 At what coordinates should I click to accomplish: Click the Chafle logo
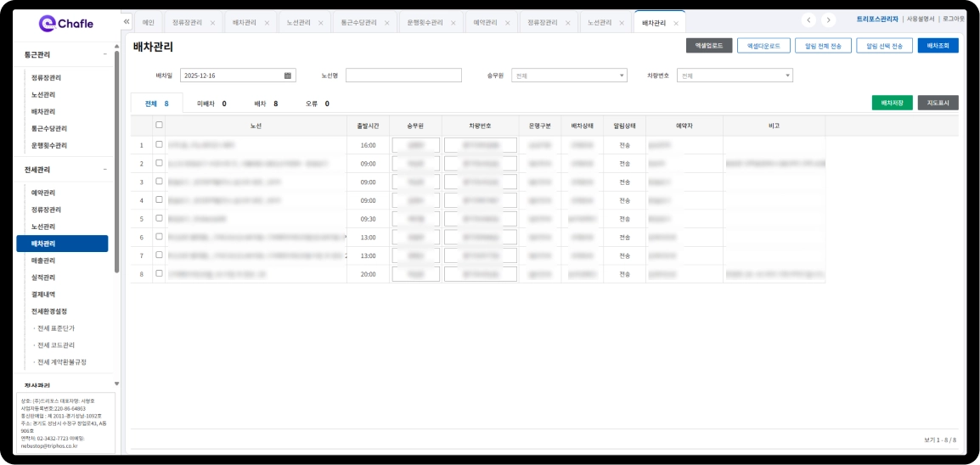66,23
